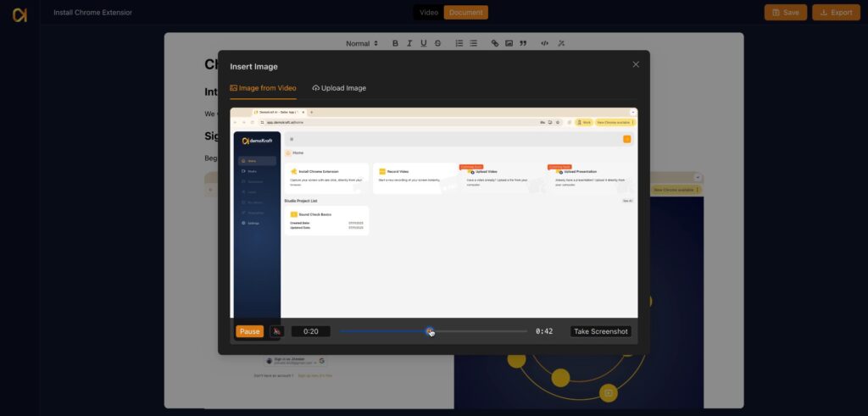Close the Insert Image dialog
The image size is (868, 416).
[636, 64]
